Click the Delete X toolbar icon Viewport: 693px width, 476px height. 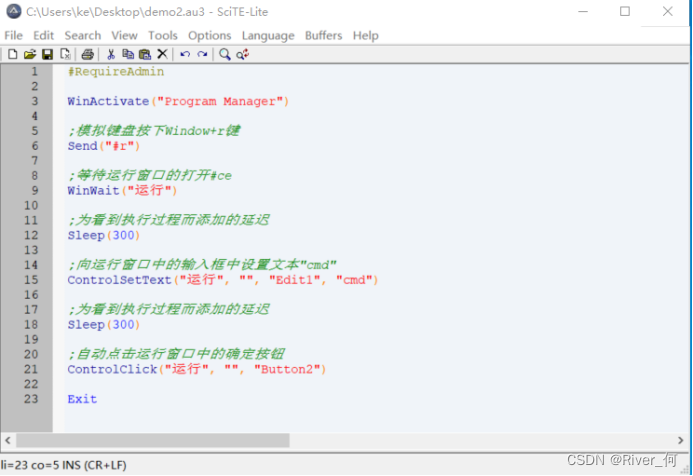pos(162,54)
